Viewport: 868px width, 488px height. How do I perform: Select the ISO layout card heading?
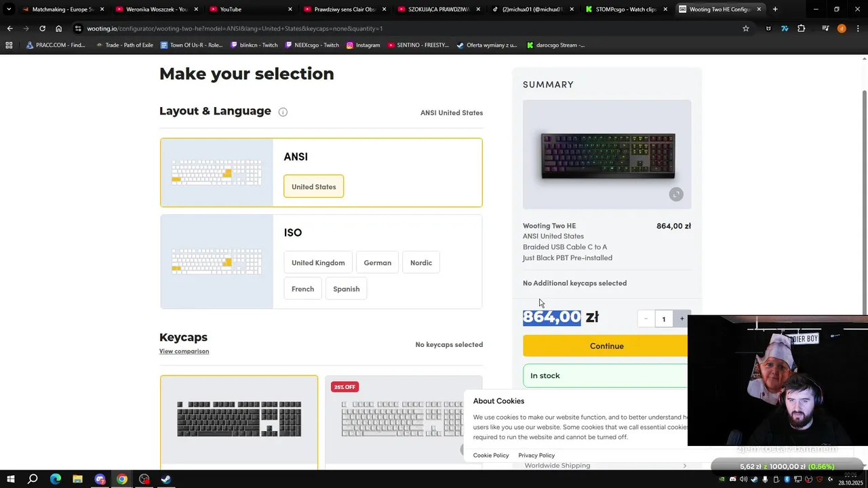pyautogui.click(x=293, y=232)
